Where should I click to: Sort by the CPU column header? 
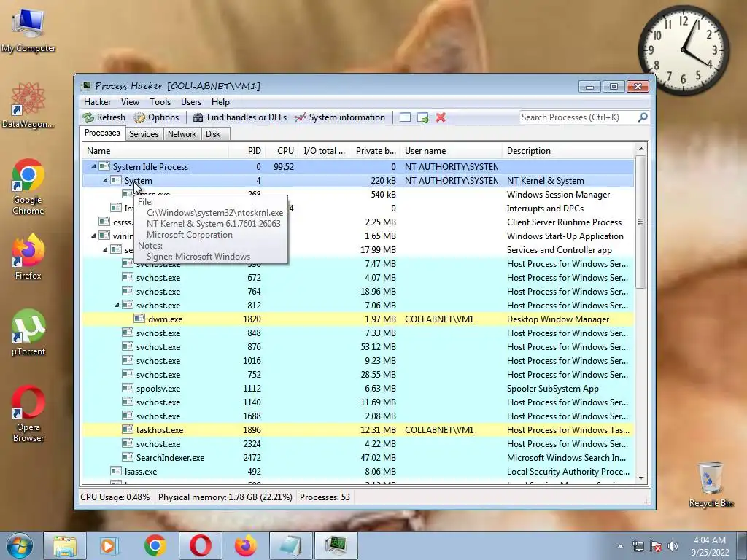[x=282, y=151]
